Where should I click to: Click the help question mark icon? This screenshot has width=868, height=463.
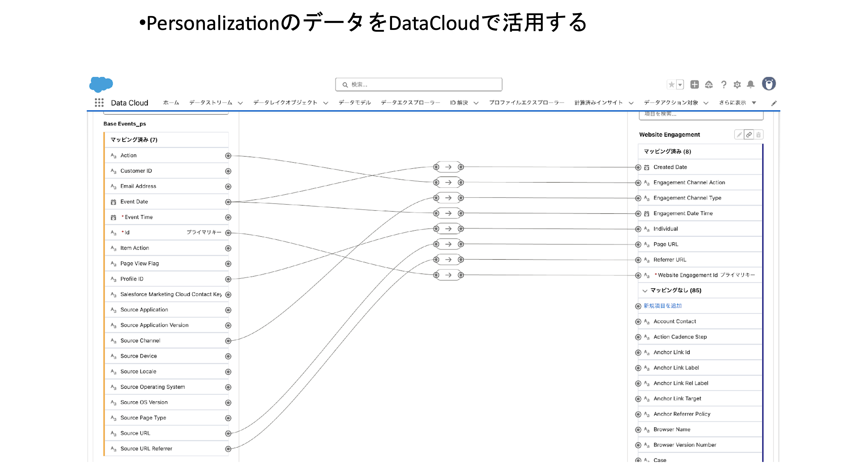coord(724,85)
